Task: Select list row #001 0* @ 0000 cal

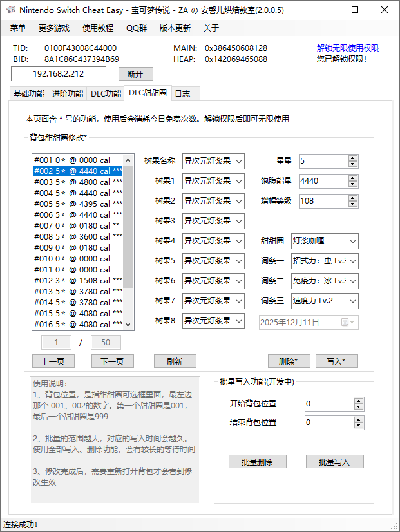Action: pos(78,160)
